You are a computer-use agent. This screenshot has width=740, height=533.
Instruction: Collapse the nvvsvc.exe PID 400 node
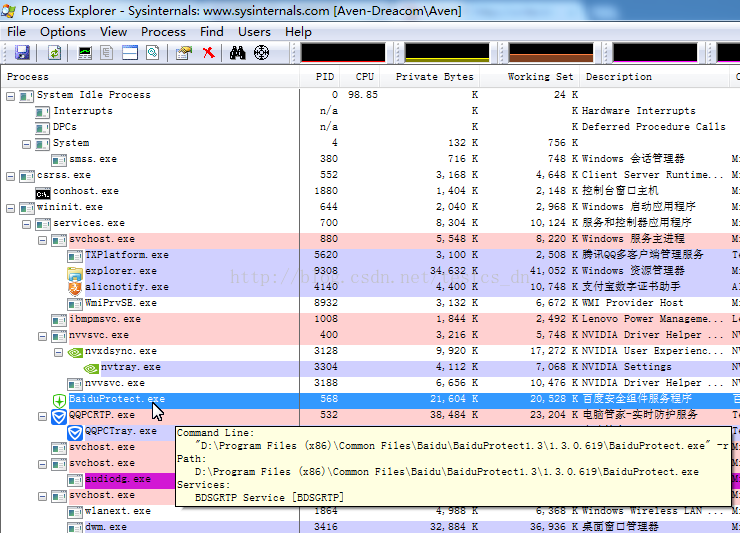click(42, 337)
